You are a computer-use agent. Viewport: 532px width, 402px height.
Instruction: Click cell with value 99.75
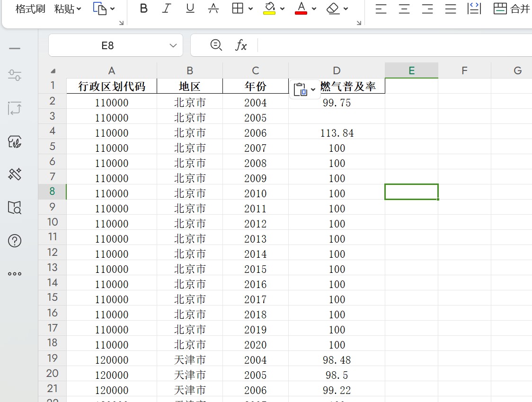(337, 102)
